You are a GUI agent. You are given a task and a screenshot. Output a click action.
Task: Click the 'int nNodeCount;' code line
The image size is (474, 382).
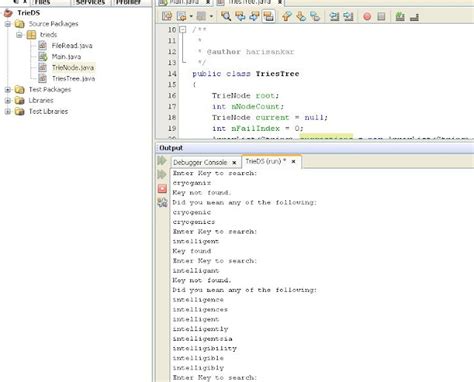pyautogui.click(x=248, y=107)
